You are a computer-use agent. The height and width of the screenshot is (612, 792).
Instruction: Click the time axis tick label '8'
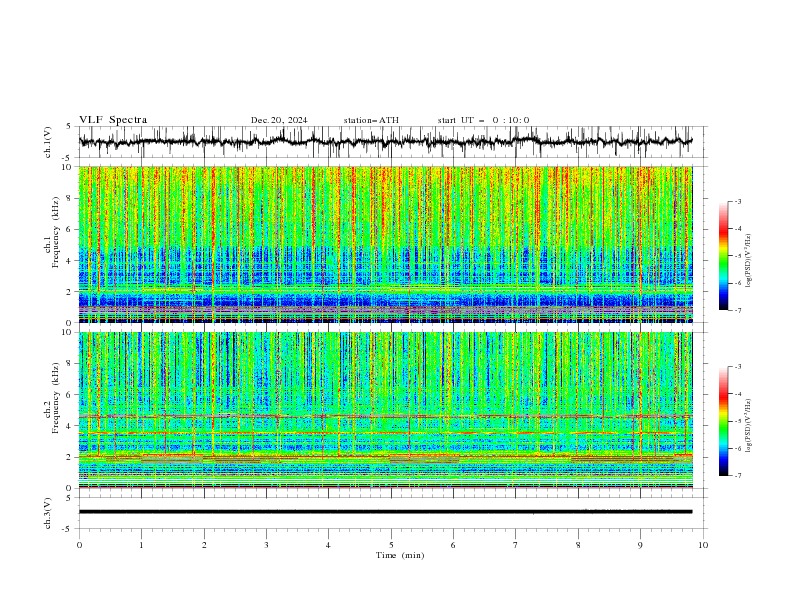578,545
